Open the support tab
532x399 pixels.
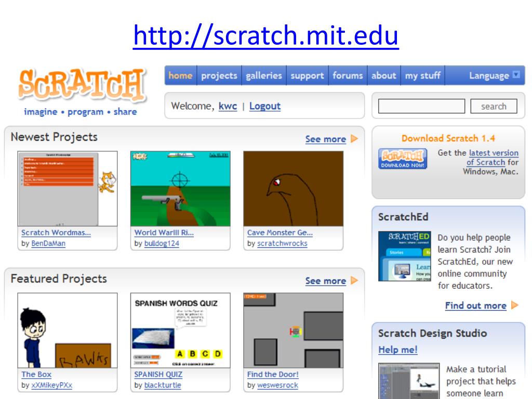(308, 75)
